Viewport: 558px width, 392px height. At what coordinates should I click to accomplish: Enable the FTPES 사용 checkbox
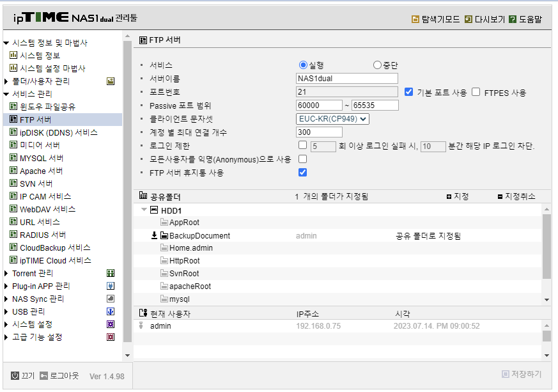pos(476,92)
